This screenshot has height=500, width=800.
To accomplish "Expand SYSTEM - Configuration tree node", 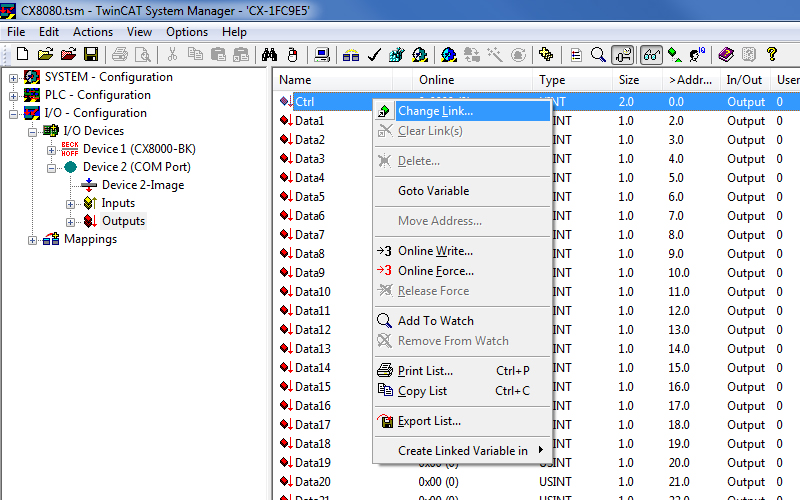I will point(13,78).
